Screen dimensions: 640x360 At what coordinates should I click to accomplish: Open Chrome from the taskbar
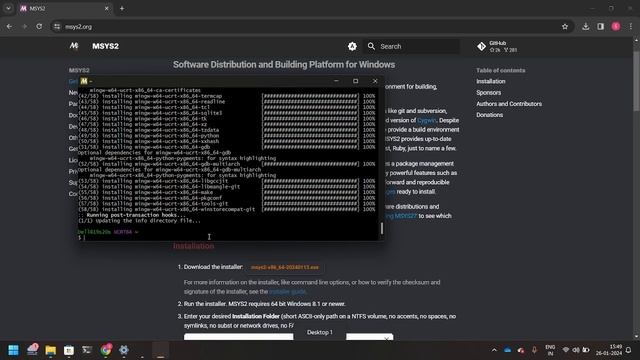106,350
